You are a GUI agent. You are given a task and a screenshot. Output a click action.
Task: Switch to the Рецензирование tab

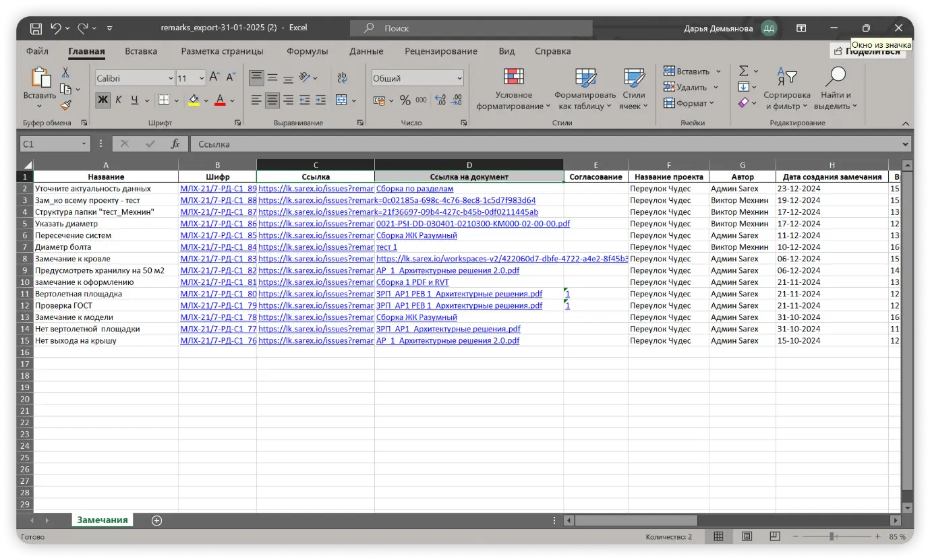441,51
